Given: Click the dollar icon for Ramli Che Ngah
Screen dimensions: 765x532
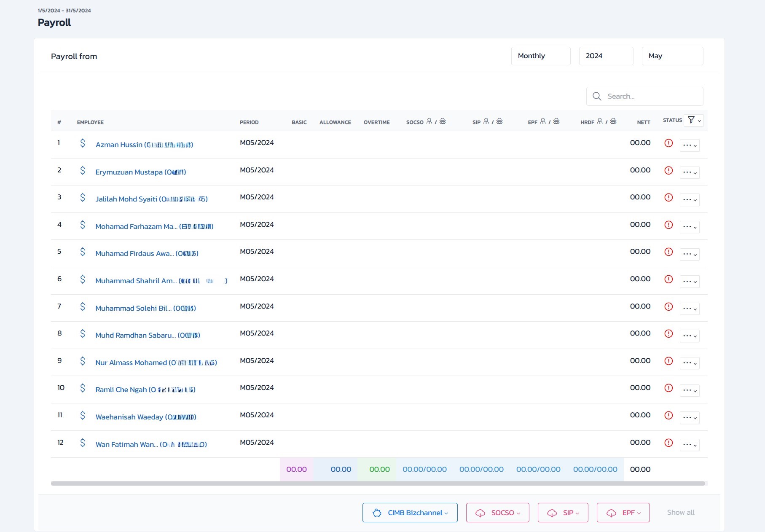Looking at the screenshot, I should click(83, 388).
